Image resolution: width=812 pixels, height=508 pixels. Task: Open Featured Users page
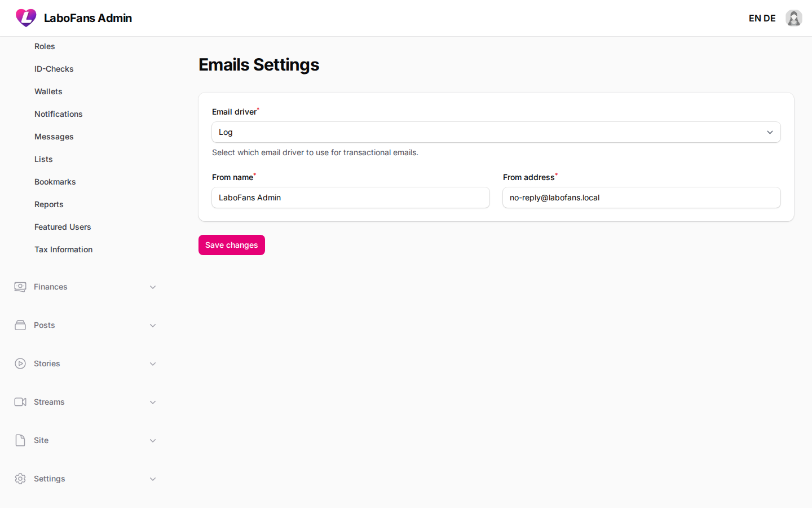click(63, 227)
